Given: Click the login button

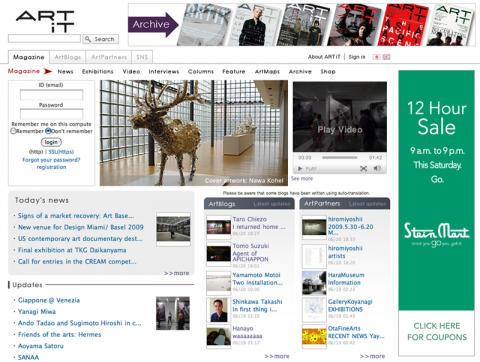Looking at the screenshot, I should point(51,142).
